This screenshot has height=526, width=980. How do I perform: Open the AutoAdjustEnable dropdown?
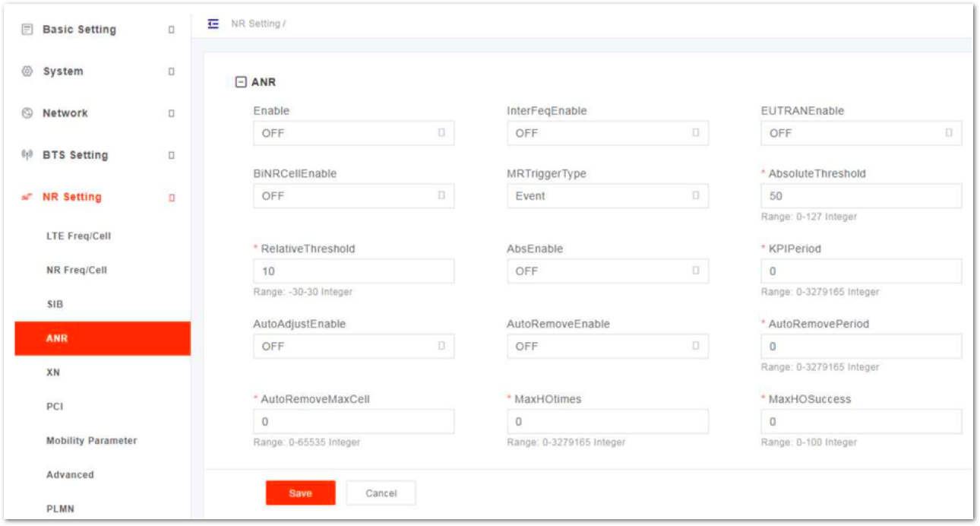click(354, 347)
